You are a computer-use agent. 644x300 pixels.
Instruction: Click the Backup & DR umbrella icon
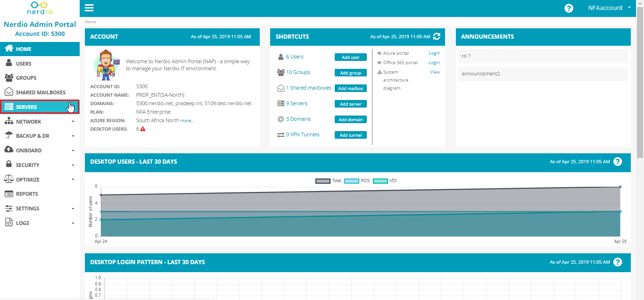(8, 136)
